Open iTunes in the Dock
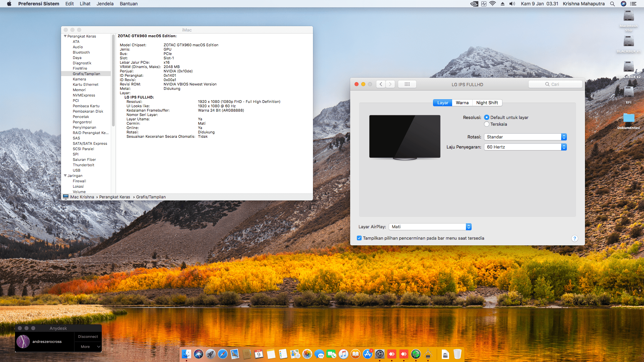This screenshot has height=362, width=644. [x=343, y=354]
